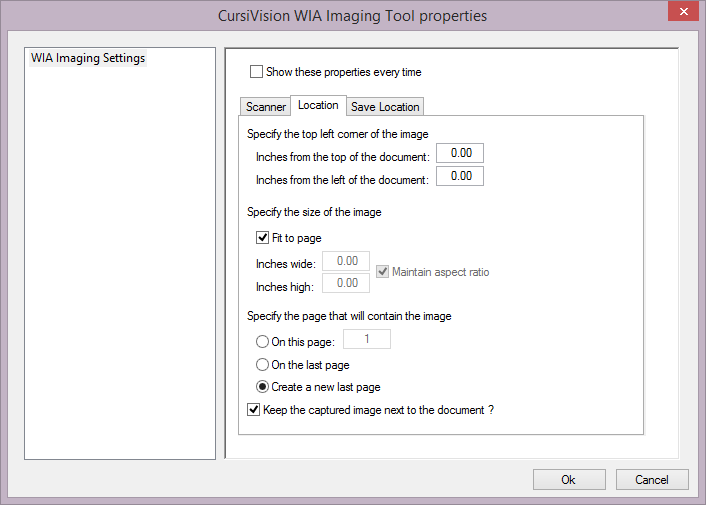This screenshot has width=706, height=505.
Task: Click the page number field beside On this page
Action: [x=367, y=340]
